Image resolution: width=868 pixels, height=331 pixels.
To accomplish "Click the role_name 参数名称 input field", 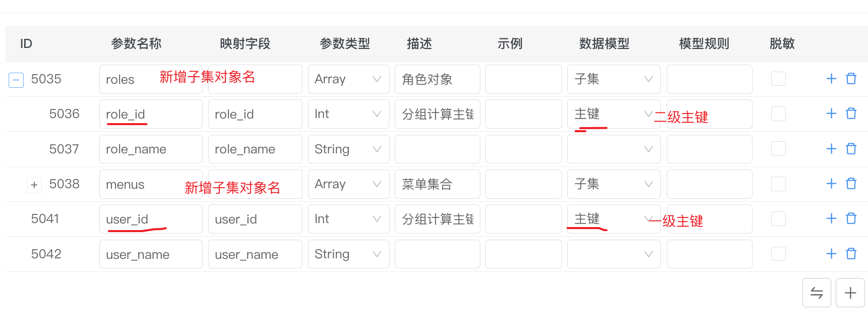I will (x=150, y=149).
